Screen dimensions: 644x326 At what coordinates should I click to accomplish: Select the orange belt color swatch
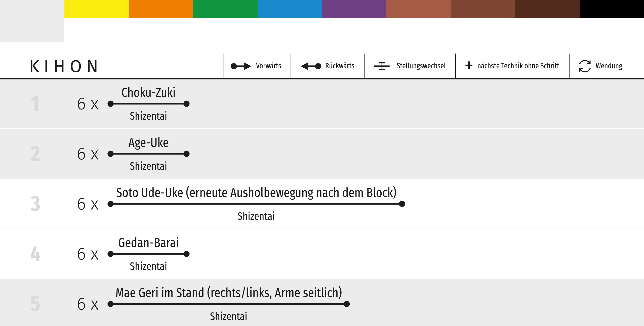tap(161, 9)
